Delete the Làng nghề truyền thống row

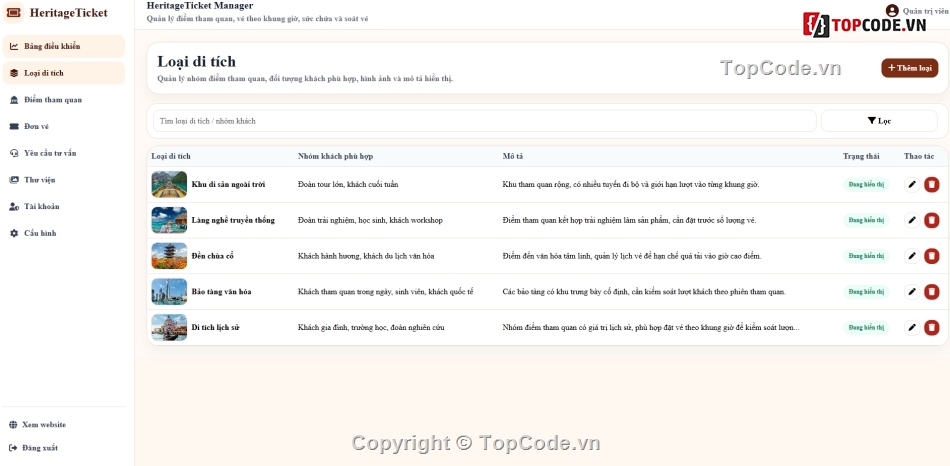click(x=931, y=220)
